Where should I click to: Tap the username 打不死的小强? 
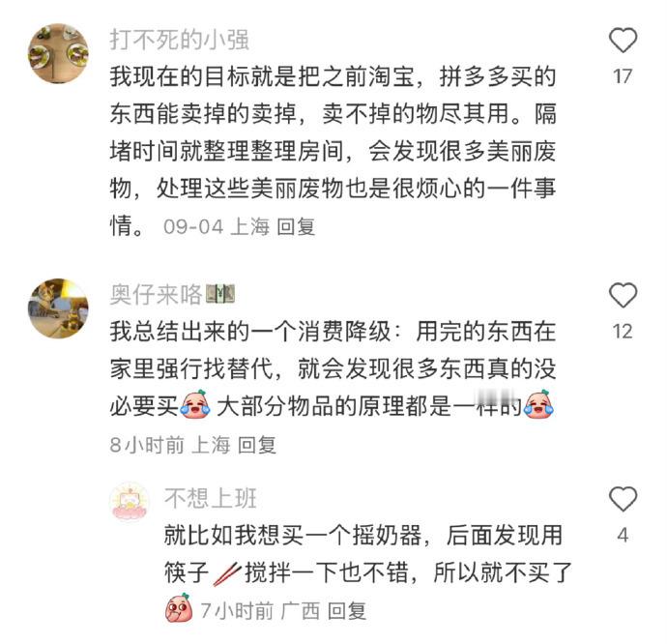(x=179, y=40)
